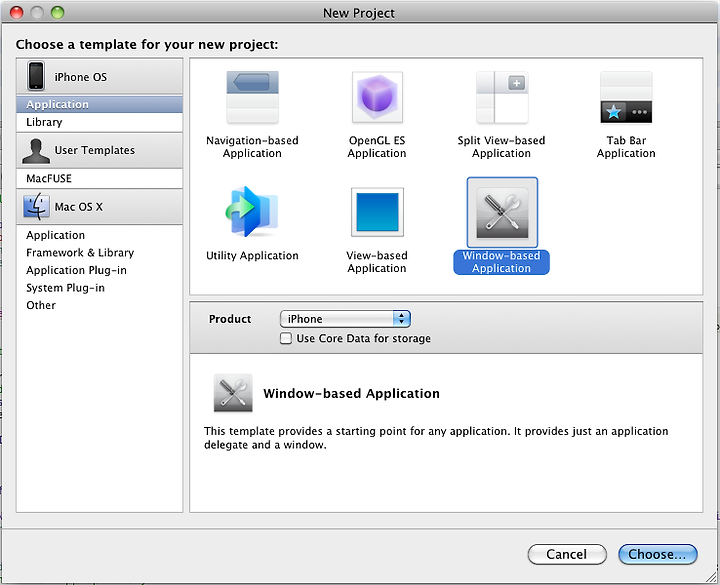This screenshot has height=585, width=720.
Task: Click the Window-based Application highlighted label
Action: point(501,262)
